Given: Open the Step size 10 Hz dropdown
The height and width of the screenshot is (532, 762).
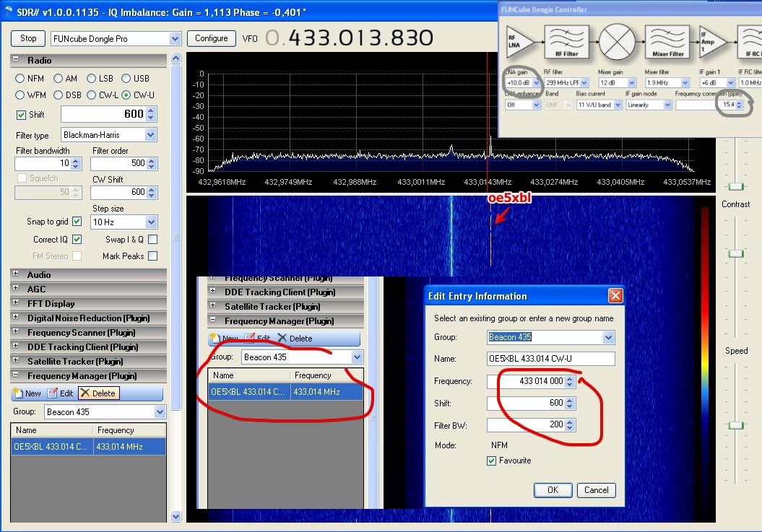Looking at the screenshot, I should tap(151, 222).
